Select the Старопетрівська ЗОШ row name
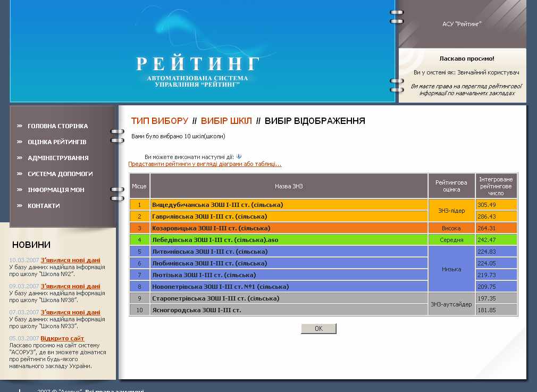This screenshot has width=537, height=392. (x=215, y=298)
